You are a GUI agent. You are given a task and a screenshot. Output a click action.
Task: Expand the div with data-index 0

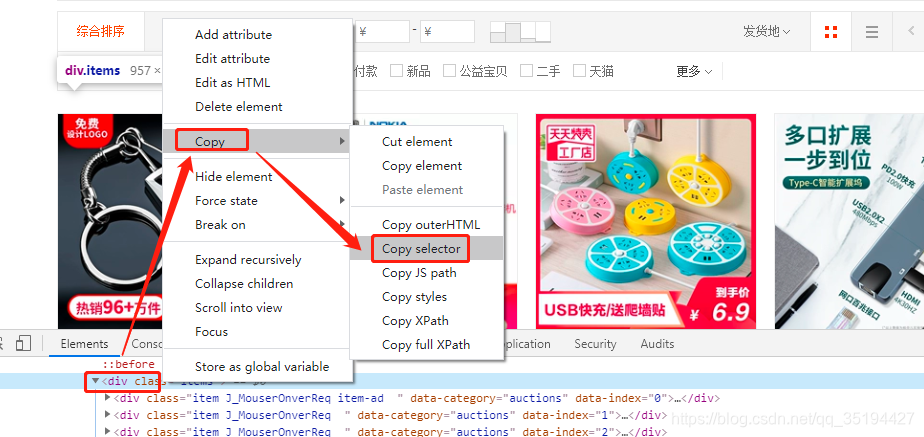pyautogui.click(x=107, y=398)
